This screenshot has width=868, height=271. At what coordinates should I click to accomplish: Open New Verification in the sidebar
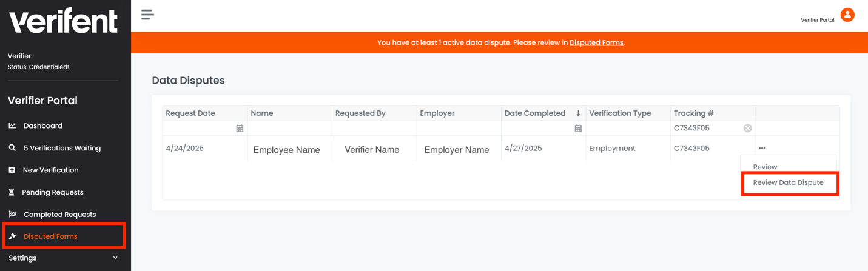50,170
